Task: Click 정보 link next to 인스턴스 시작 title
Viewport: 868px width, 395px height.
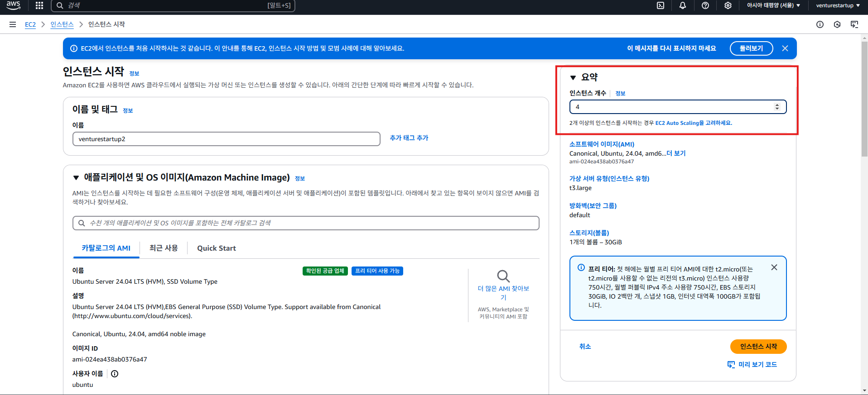Action: pos(134,74)
